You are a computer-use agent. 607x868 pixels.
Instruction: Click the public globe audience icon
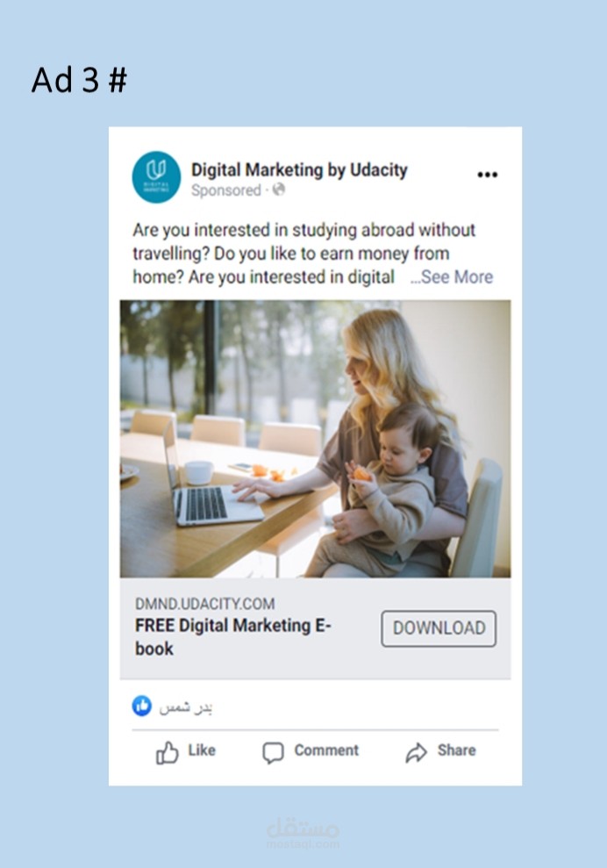(279, 190)
